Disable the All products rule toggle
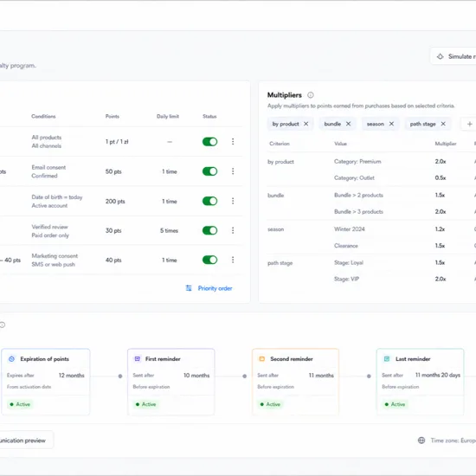The image size is (476, 476). (x=209, y=142)
